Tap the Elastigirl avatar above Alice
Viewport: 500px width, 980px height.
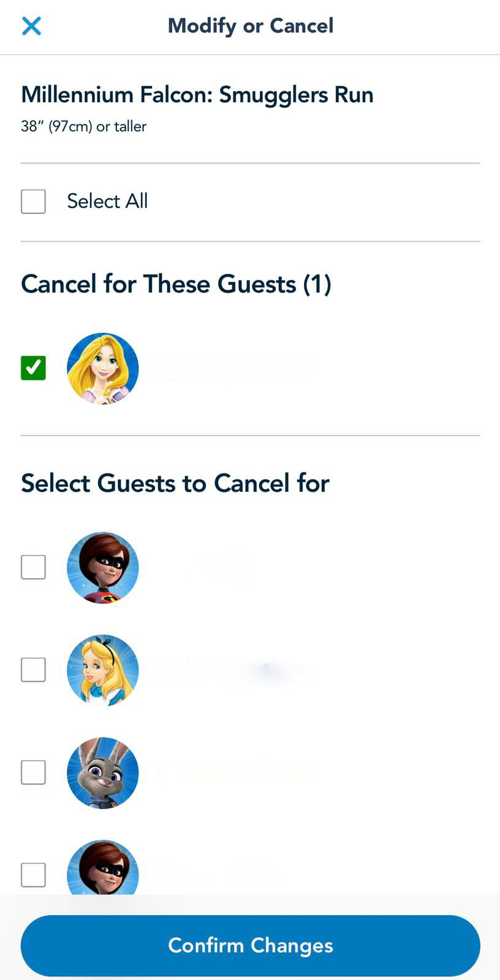103,568
